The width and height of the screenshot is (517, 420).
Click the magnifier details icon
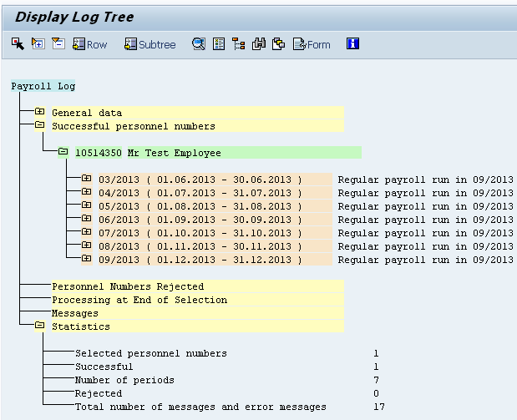pos(199,44)
